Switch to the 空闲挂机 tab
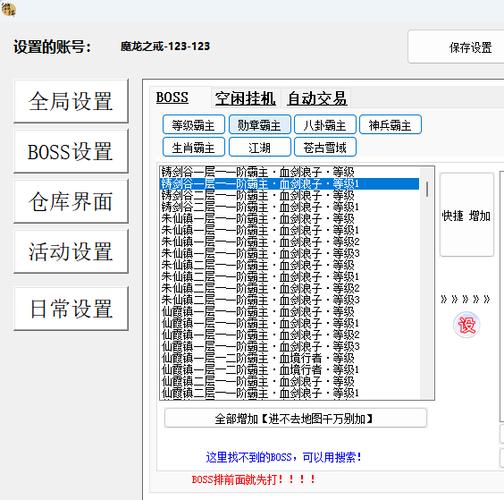Viewport: 504px width, 500px height. click(x=245, y=99)
